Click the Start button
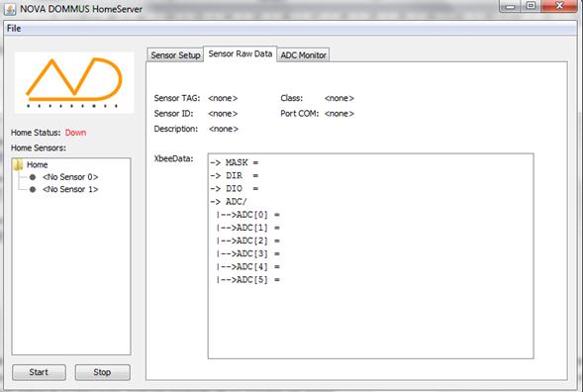 point(39,372)
